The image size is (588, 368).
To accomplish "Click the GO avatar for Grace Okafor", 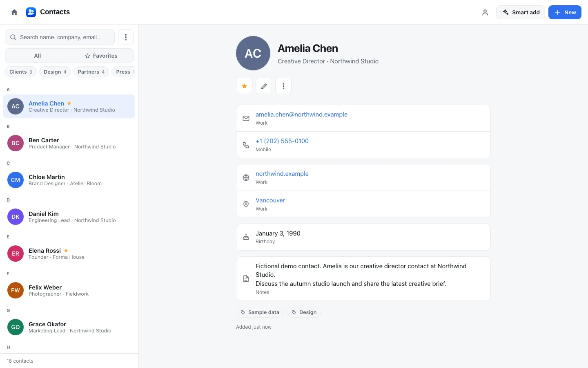I will point(16,327).
